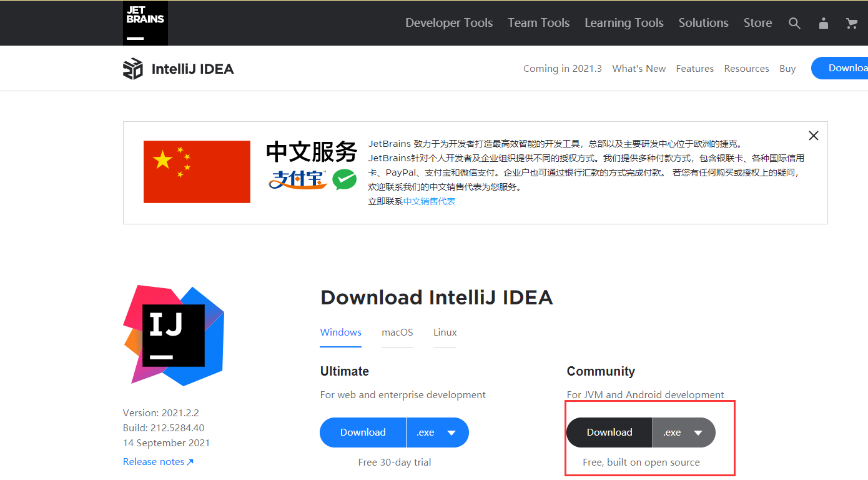Click the large IJ product logo
This screenshot has width=868, height=480.
[x=174, y=336]
